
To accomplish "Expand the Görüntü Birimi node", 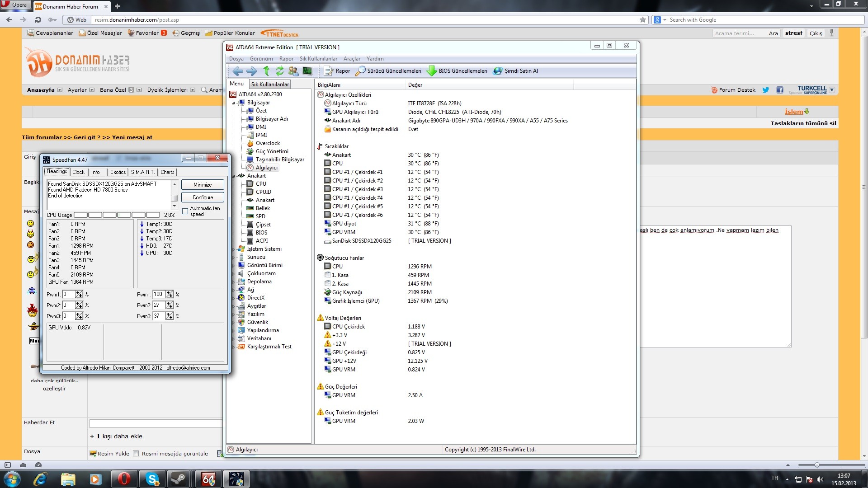I will pyautogui.click(x=234, y=266).
